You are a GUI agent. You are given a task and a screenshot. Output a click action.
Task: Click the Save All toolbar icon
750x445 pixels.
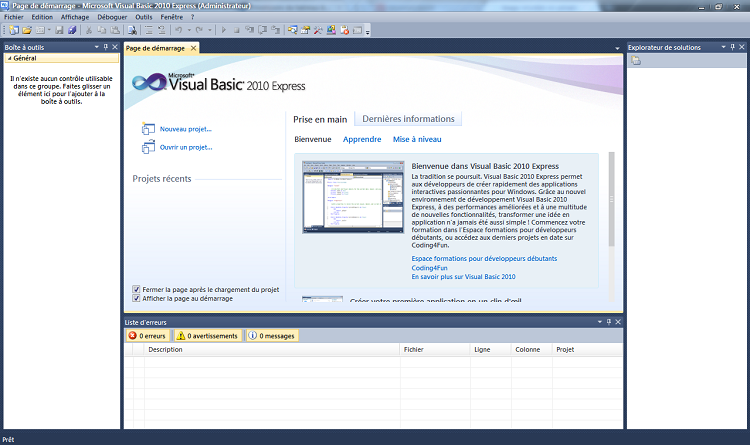tap(72, 30)
